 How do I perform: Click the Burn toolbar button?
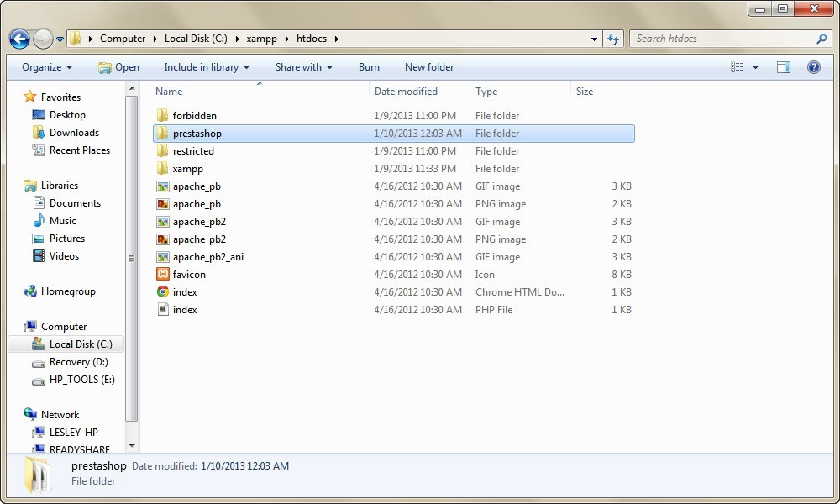369,67
